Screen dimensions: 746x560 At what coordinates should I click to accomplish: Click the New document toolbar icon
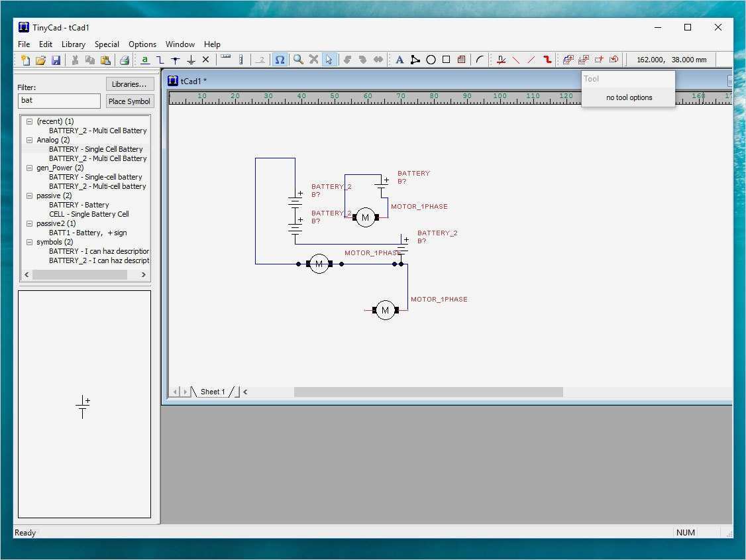(26, 60)
